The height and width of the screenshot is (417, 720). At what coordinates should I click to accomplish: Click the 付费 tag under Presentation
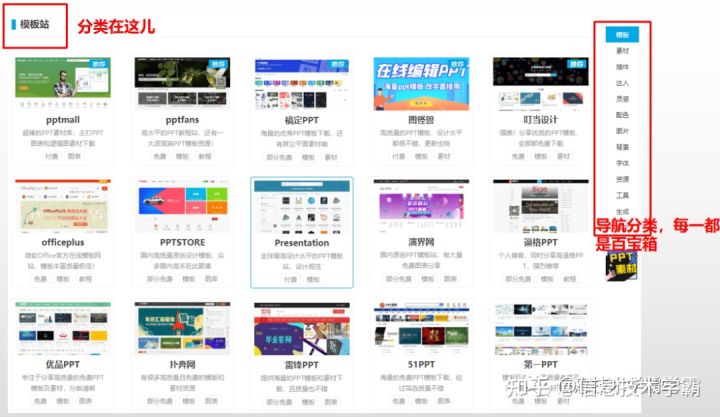(x=290, y=279)
